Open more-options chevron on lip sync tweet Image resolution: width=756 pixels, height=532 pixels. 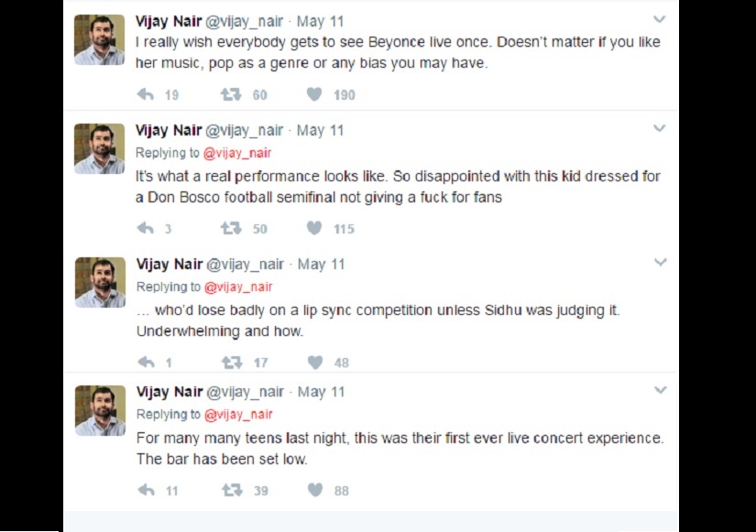pos(659,263)
